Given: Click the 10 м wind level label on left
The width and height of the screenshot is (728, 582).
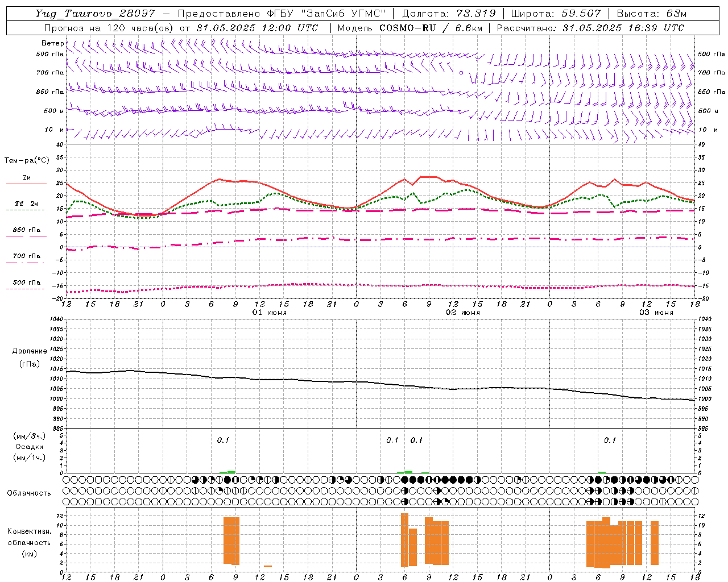Looking at the screenshot, I should click(x=55, y=130).
